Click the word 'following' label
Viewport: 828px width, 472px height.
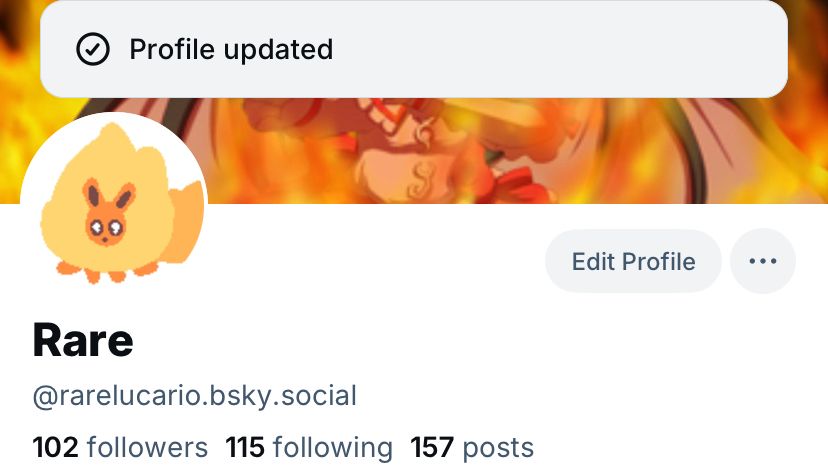coord(333,448)
